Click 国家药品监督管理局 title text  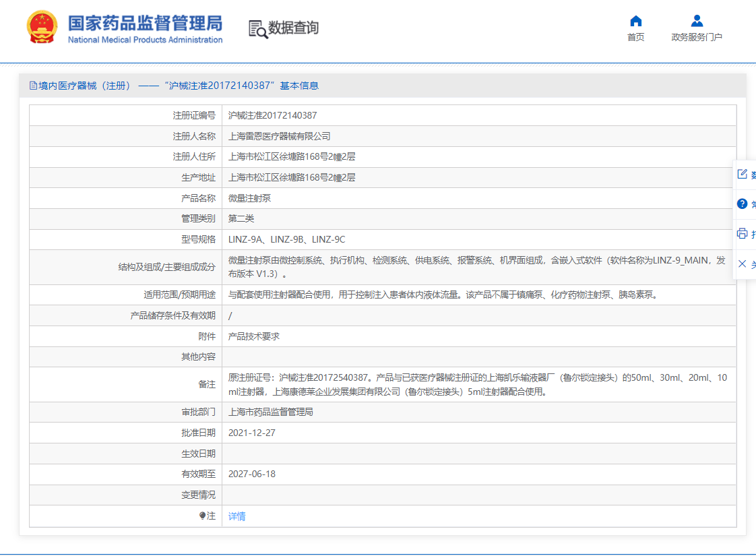(x=145, y=23)
